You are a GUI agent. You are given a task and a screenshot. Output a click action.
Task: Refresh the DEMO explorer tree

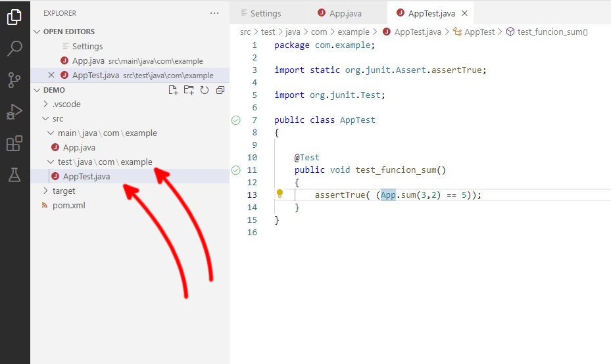[x=205, y=90]
